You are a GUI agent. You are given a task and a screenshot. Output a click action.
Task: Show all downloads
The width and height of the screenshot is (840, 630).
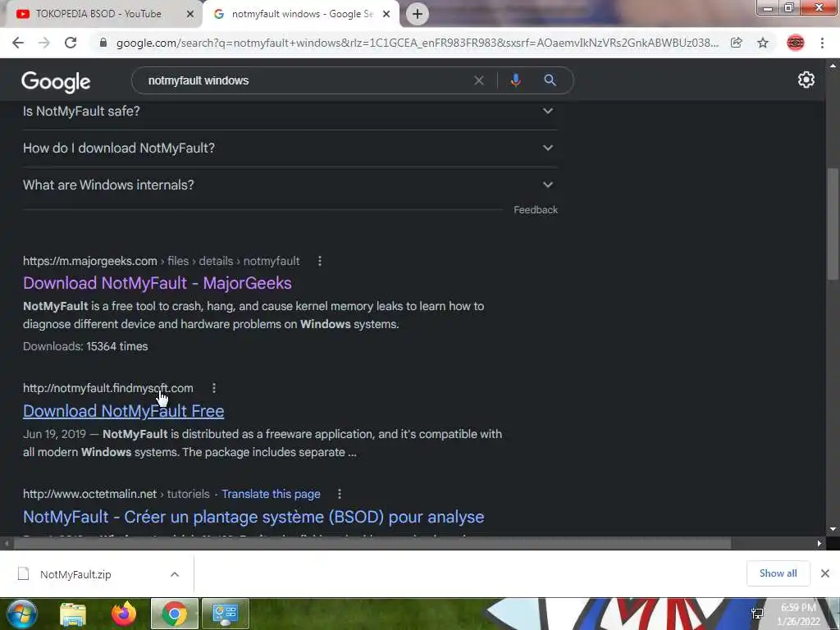coord(778,573)
